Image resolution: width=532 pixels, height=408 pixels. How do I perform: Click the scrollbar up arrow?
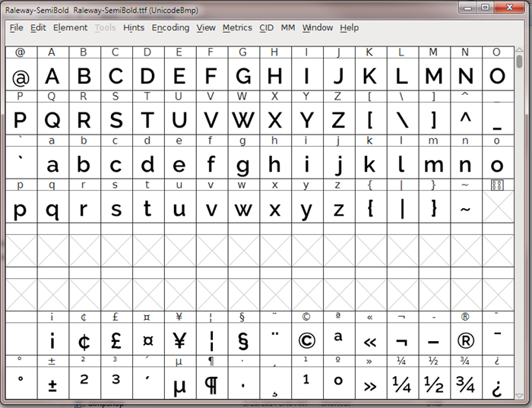coord(519,50)
